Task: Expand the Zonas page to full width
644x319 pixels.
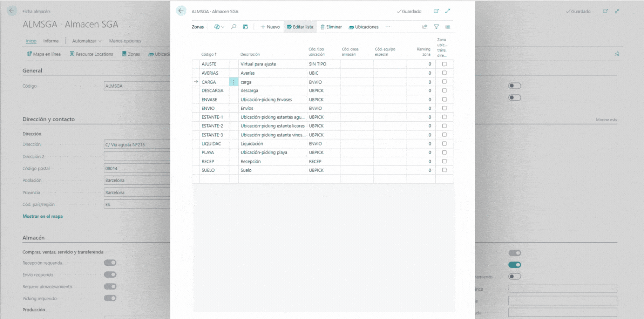Action: coord(448,11)
